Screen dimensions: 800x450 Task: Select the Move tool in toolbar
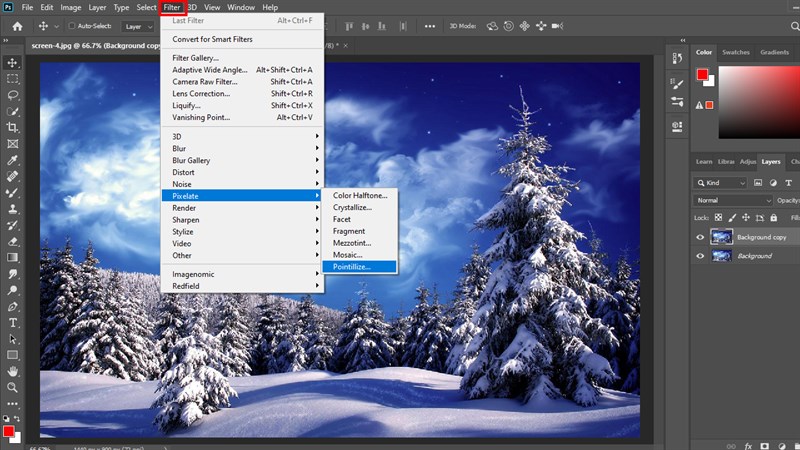(12, 63)
